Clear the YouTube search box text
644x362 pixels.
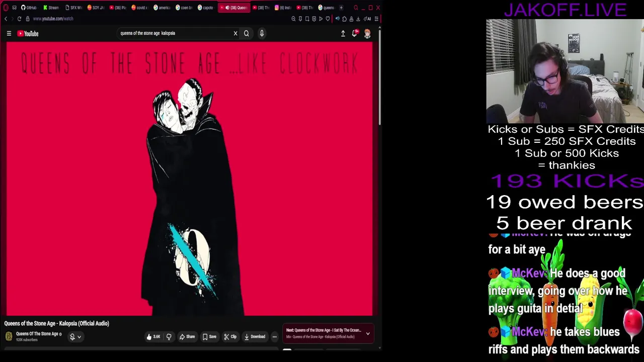point(235,34)
